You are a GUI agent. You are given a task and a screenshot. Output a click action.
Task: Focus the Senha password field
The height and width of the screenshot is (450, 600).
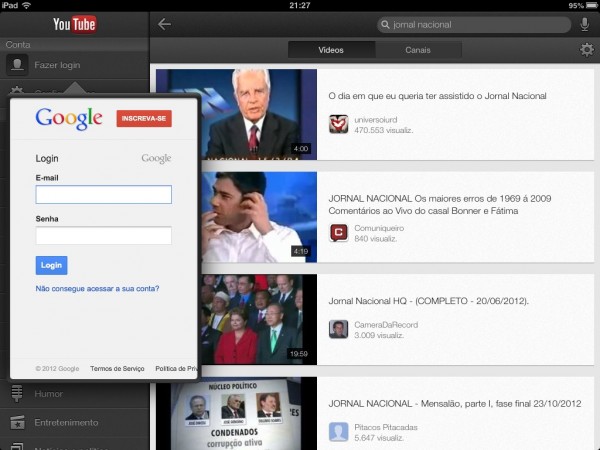(104, 235)
